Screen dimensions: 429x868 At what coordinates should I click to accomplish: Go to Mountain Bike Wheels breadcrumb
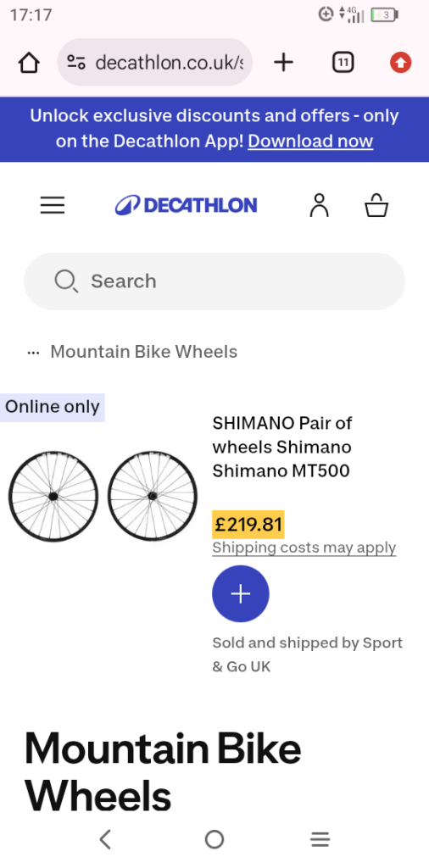coord(144,352)
